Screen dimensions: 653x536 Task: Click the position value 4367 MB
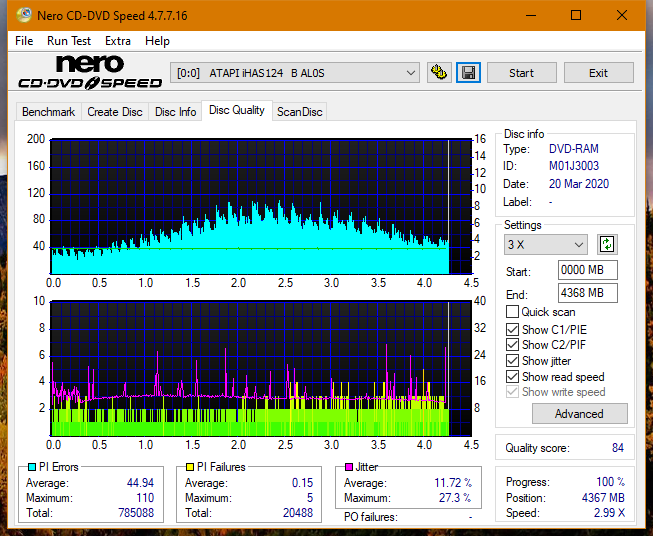603,498
